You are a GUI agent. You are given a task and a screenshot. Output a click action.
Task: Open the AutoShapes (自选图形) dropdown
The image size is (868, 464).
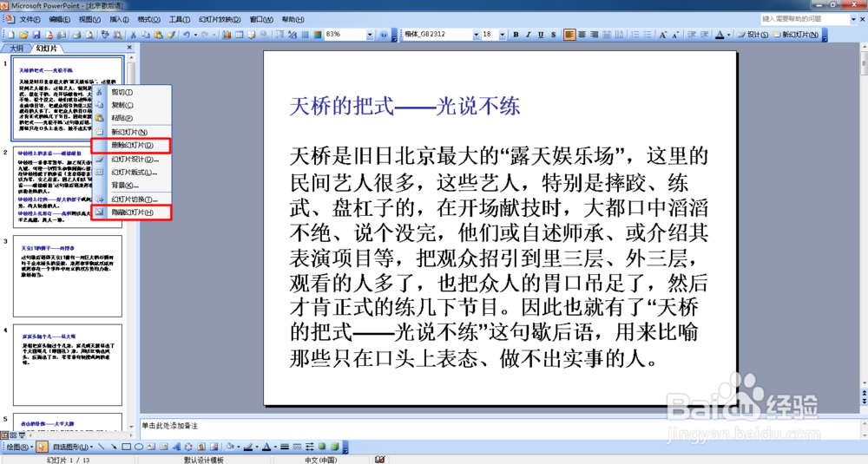(73, 447)
